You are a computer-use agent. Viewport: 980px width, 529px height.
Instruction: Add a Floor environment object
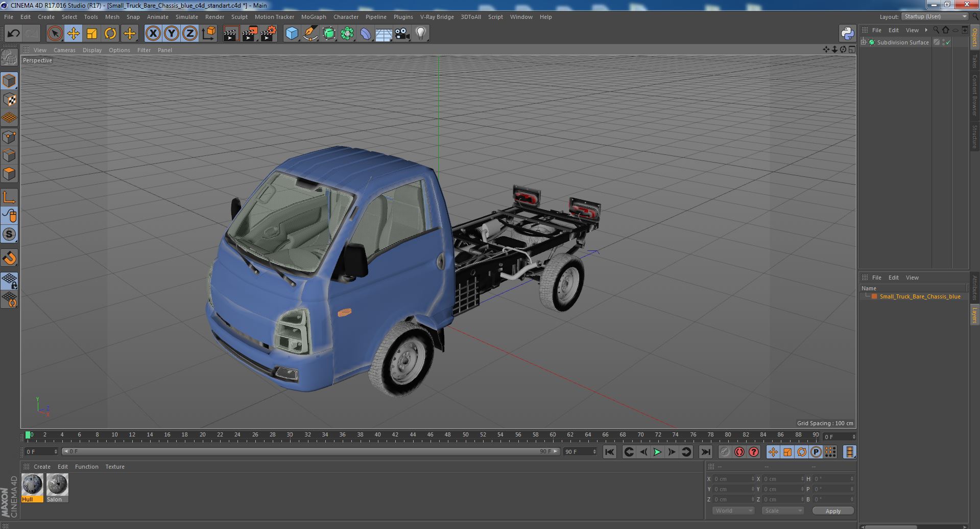click(384, 34)
